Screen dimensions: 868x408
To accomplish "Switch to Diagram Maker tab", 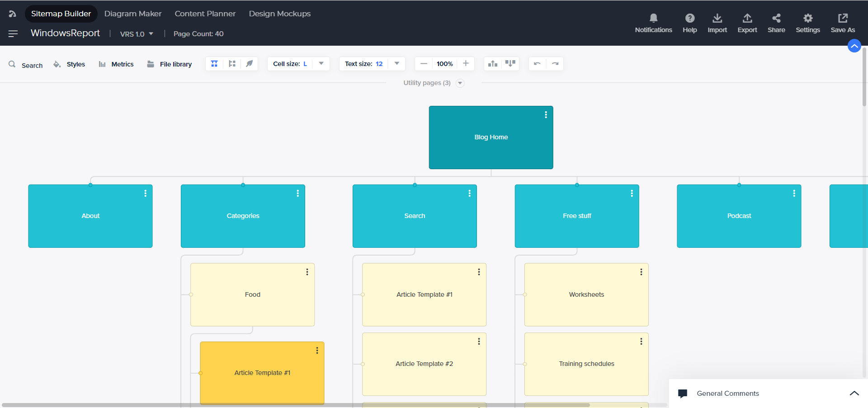I will 133,14.
